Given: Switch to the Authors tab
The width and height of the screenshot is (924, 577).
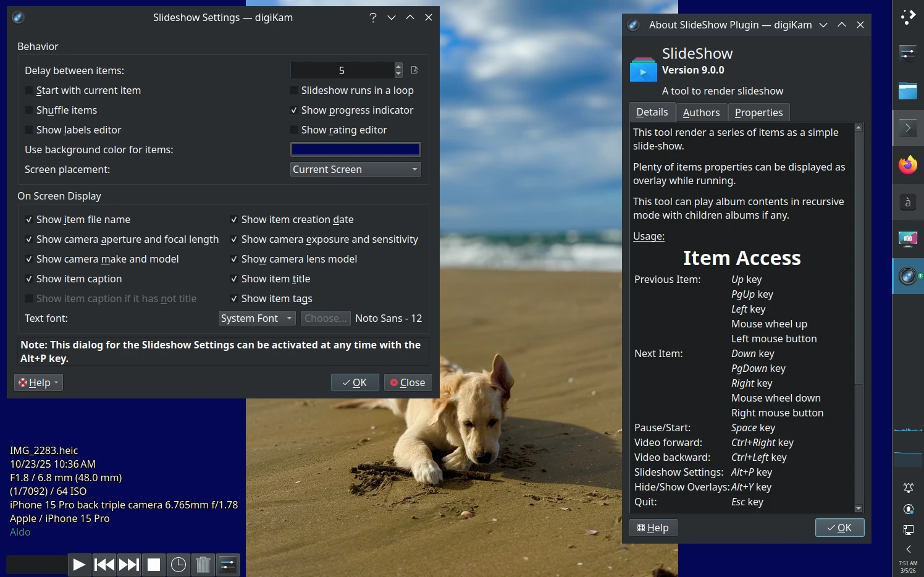Looking at the screenshot, I should pos(701,112).
